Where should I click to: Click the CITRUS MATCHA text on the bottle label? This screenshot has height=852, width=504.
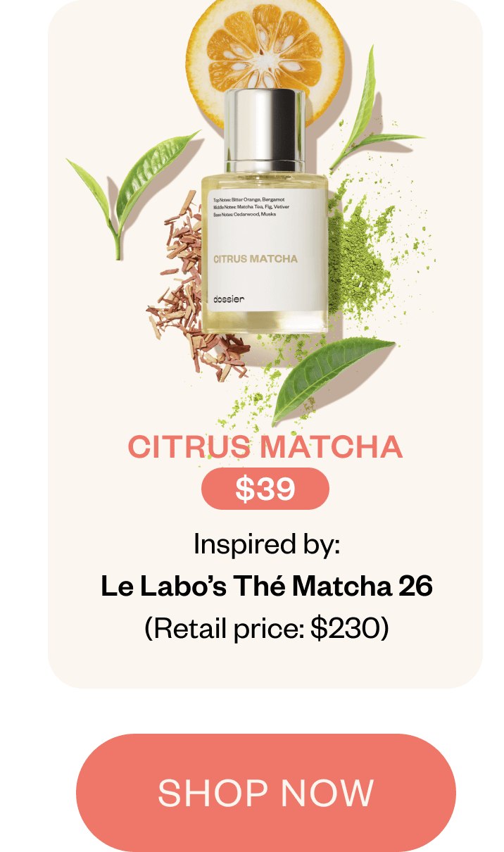pyautogui.click(x=256, y=258)
